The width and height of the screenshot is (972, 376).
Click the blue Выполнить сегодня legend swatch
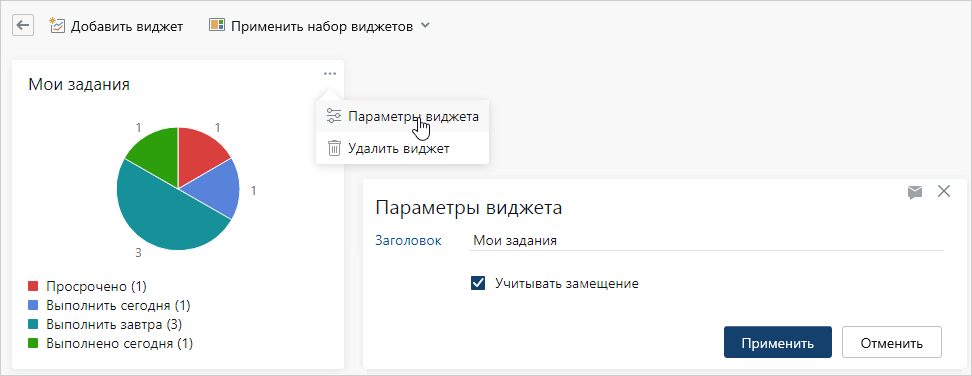(x=33, y=305)
